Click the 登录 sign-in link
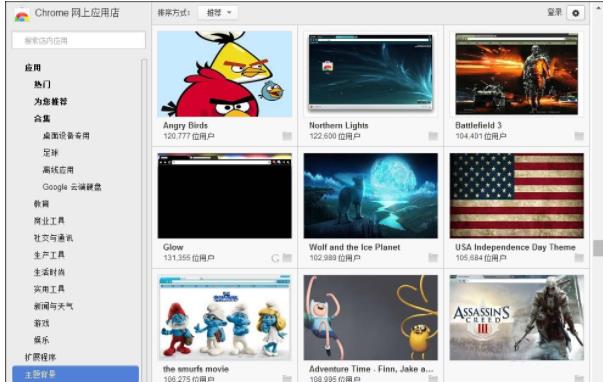Image resolution: width=603 pixels, height=382 pixels. click(x=555, y=13)
